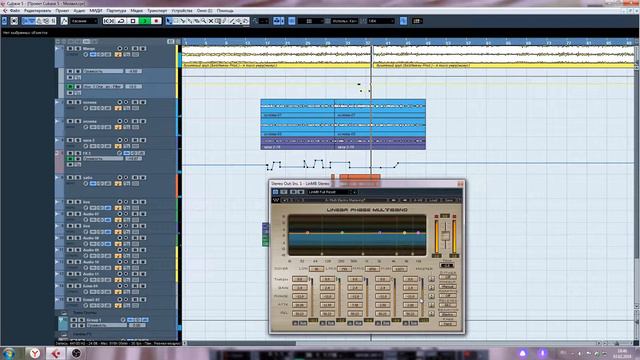Click the Bypass button of LinMB band 5
The width and height of the screenshot is (640, 360).
point(413,323)
